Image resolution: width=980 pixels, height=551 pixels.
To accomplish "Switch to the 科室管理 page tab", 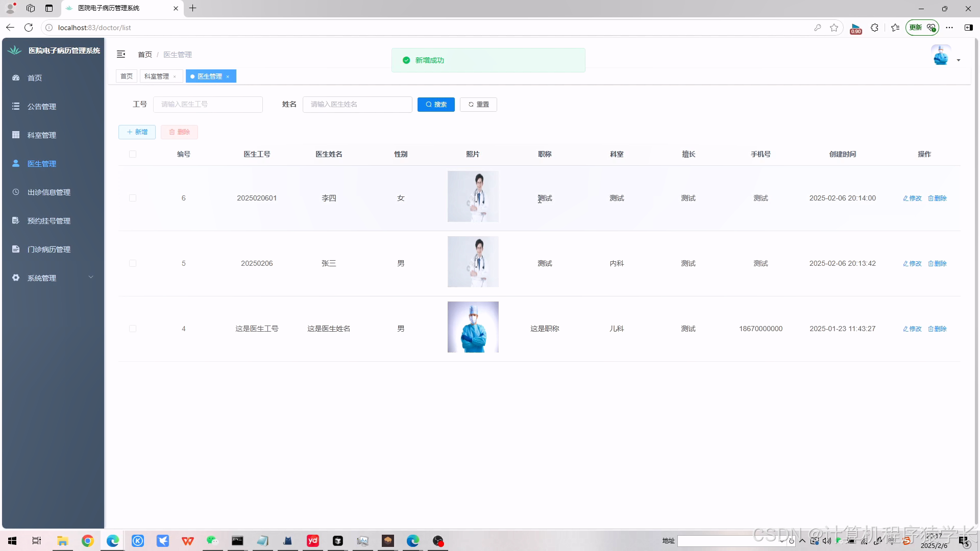I will pos(157,76).
